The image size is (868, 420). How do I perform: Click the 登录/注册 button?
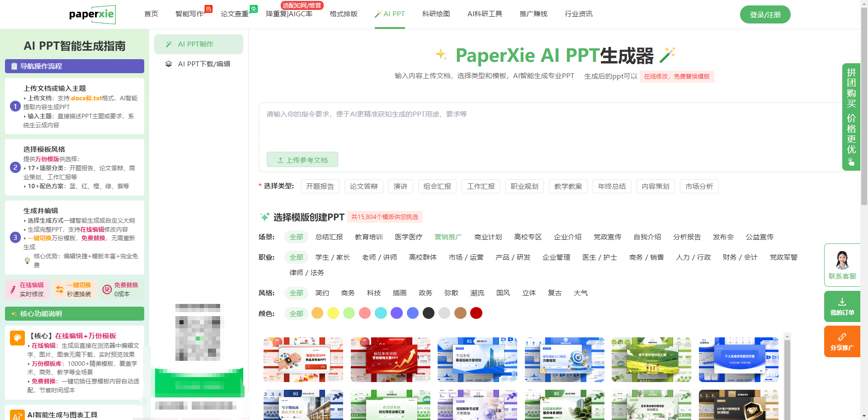(x=765, y=14)
